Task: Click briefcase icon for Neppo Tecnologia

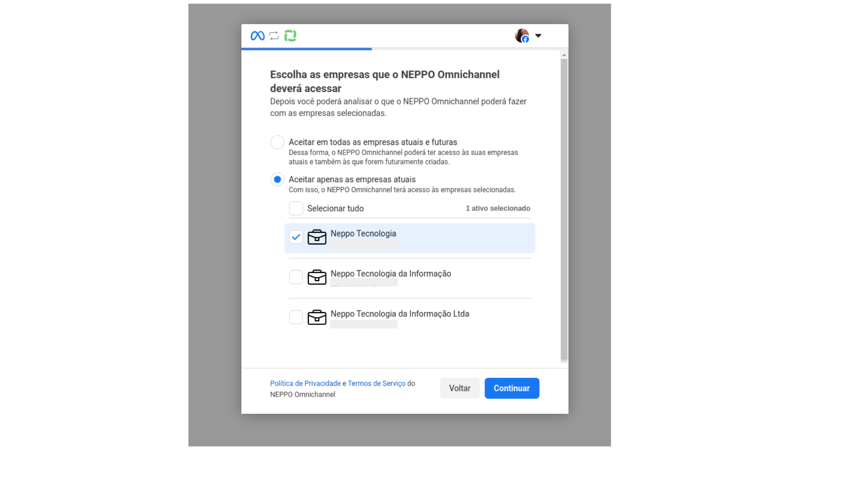Action: [x=317, y=237]
